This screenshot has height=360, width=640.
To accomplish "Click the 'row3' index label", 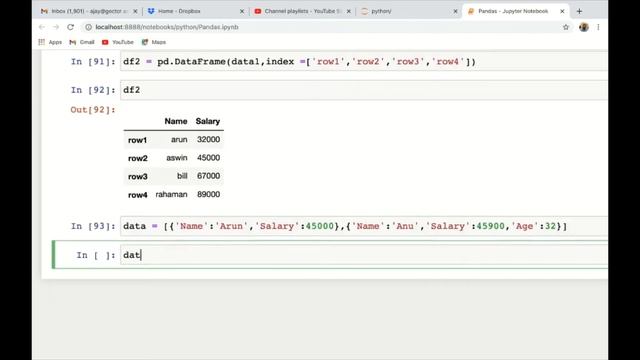I will [138, 177].
